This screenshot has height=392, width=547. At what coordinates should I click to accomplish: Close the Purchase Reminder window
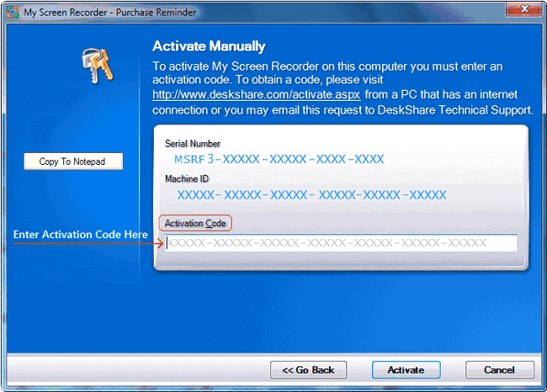click(524, 9)
